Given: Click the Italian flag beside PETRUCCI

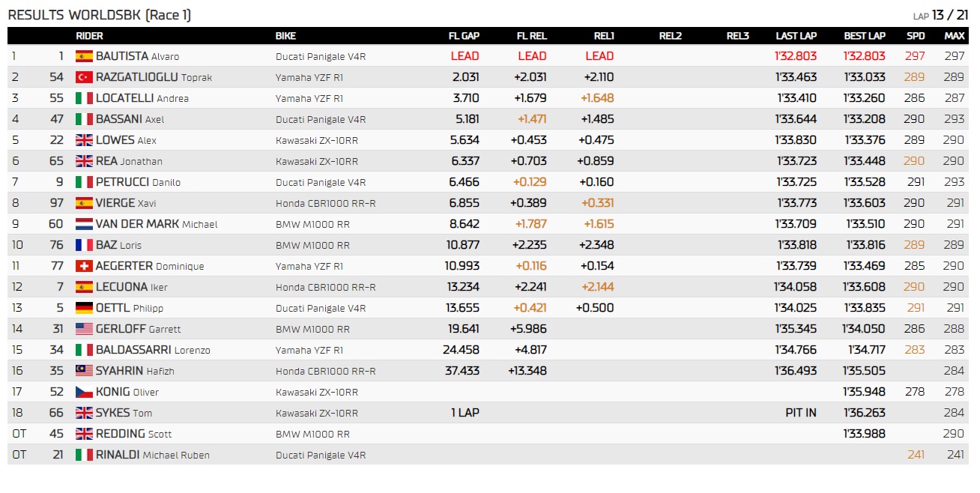Looking at the screenshot, I should (x=84, y=182).
